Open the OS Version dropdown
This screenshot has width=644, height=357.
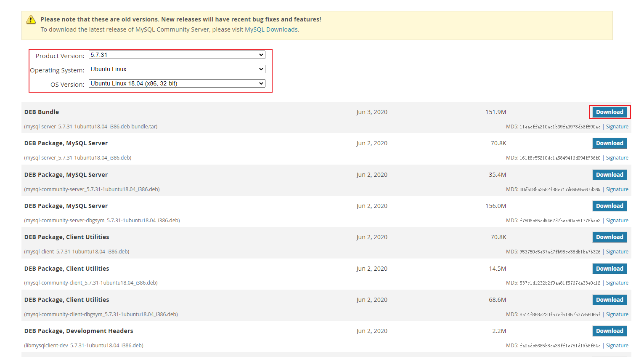177,84
